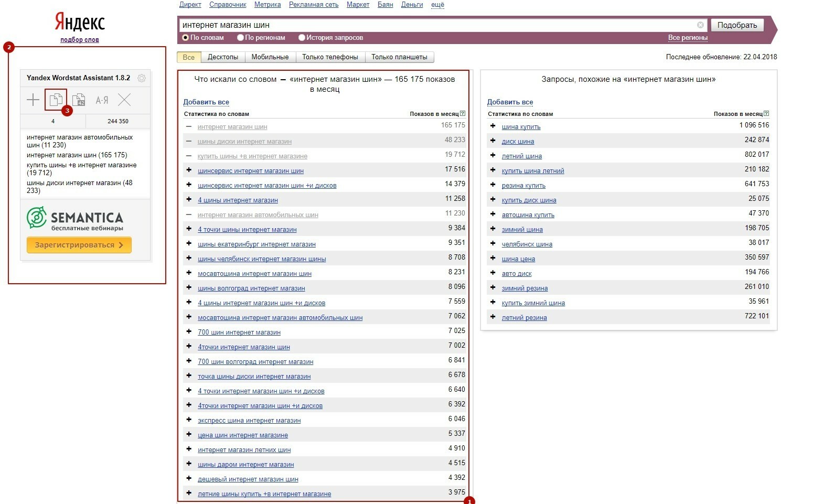Screen dimensions: 813x504
Task: Click the copy with frequencies icon in Assistant
Action: pyautogui.click(x=79, y=100)
